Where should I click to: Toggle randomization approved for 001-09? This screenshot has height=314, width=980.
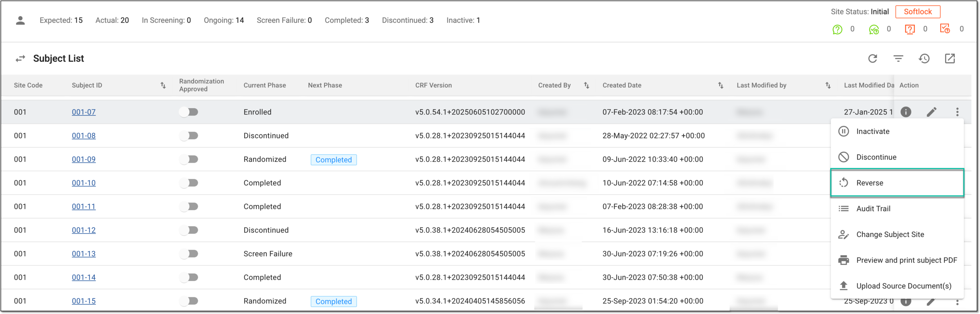(189, 159)
